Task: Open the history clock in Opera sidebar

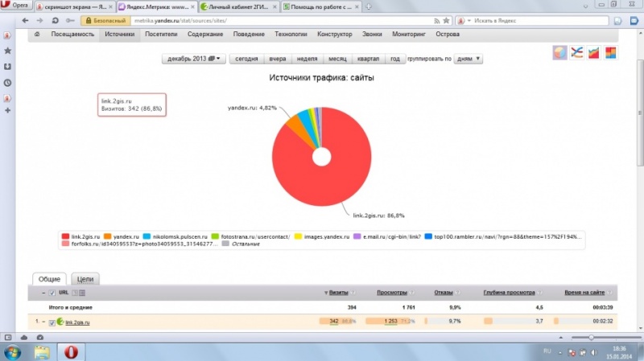Action: pos(7,83)
